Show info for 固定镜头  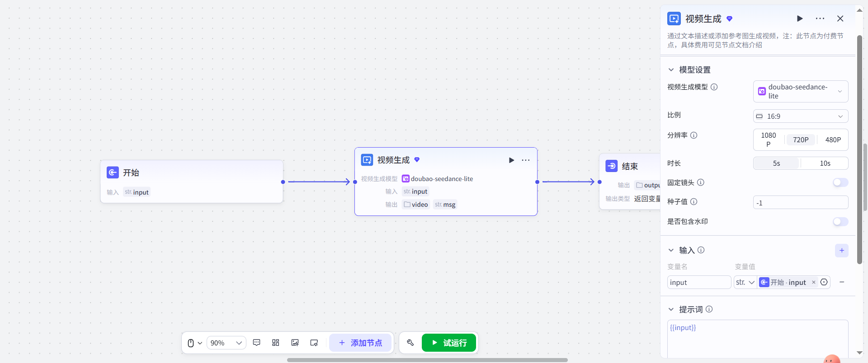pos(701,182)
